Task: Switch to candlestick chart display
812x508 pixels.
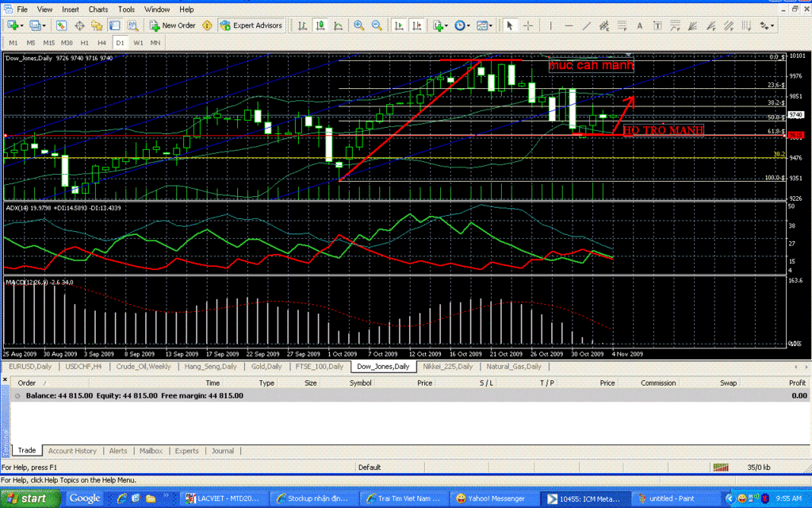Action: [320, 25]
